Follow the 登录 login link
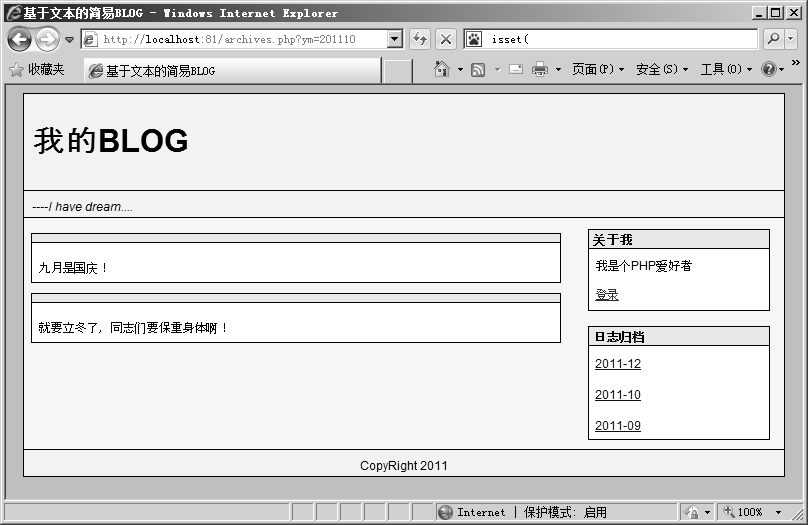The width and height of the screenshot is (808, 525). [607, 295]
